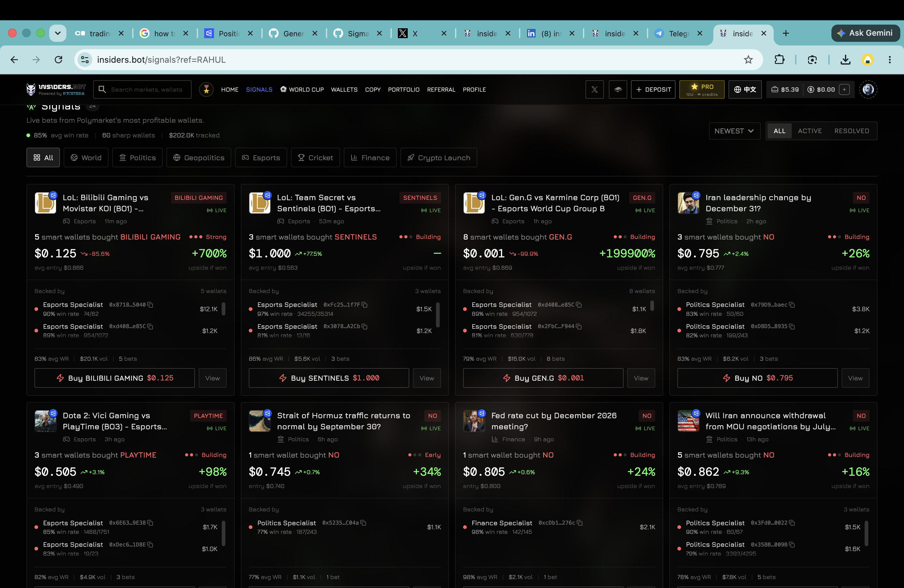Open Chrome three-dot menu
Viewport: 904px width, 588px height.
pos(890,60)
